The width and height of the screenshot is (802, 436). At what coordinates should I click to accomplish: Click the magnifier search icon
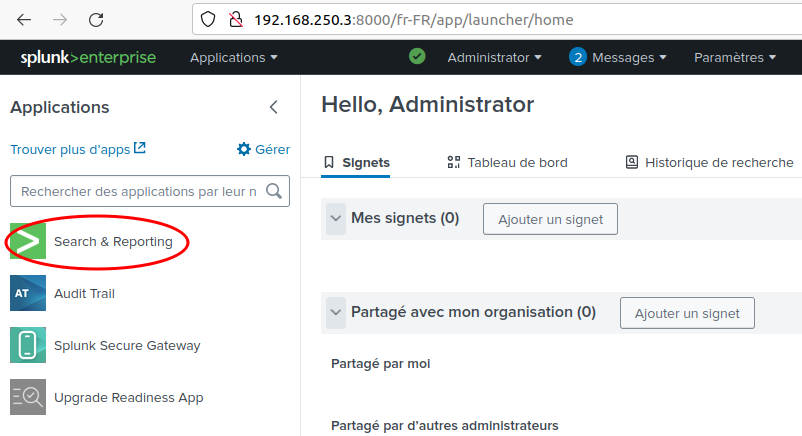[274, 191]
